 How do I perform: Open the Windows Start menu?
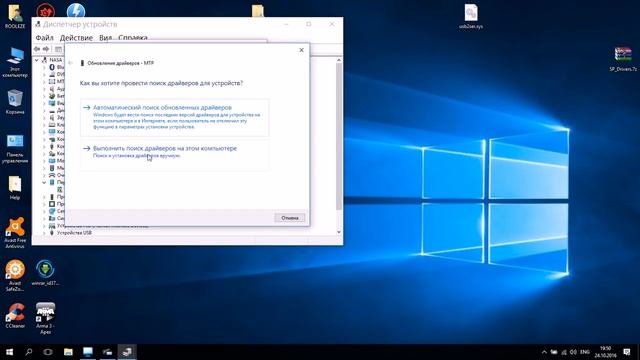click(9, 352)
